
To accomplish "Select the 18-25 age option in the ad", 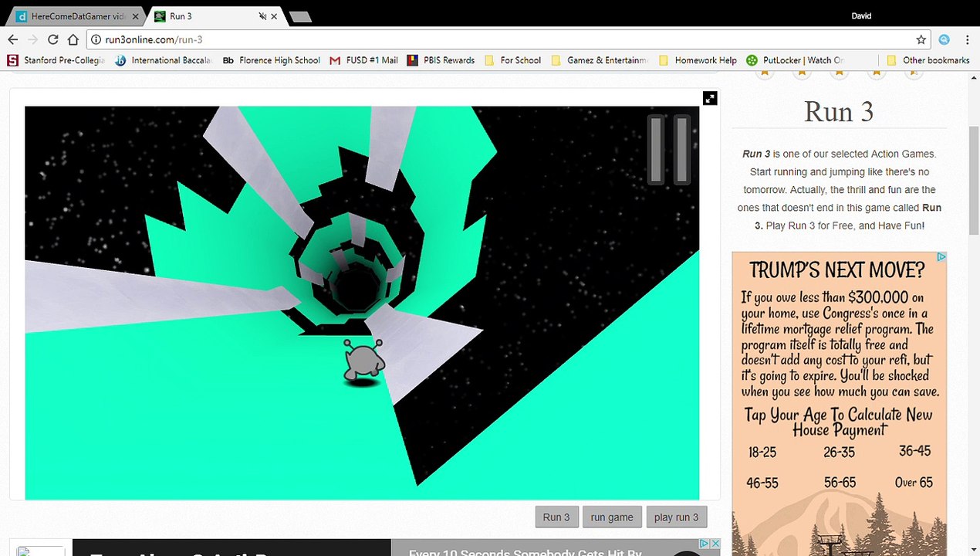I will click(x=762, y=452).
